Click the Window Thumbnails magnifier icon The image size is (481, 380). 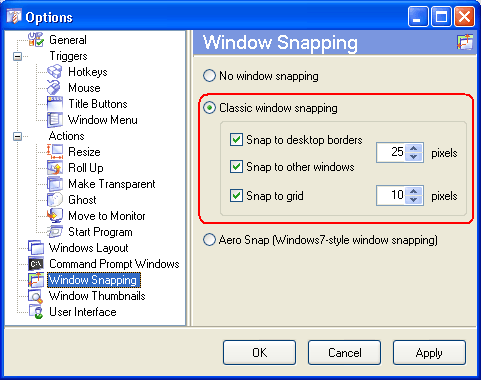point(36,296)
